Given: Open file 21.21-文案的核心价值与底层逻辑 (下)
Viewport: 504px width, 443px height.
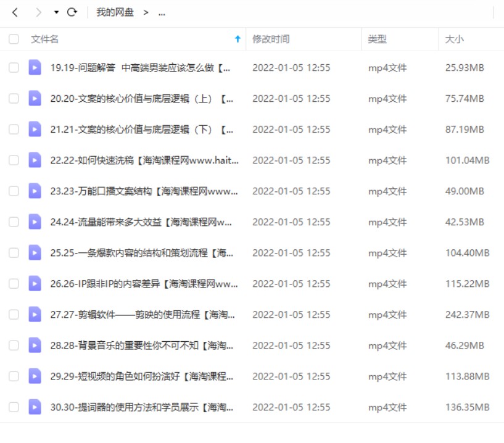Looking at the screenshot, I should coord(142,129).
